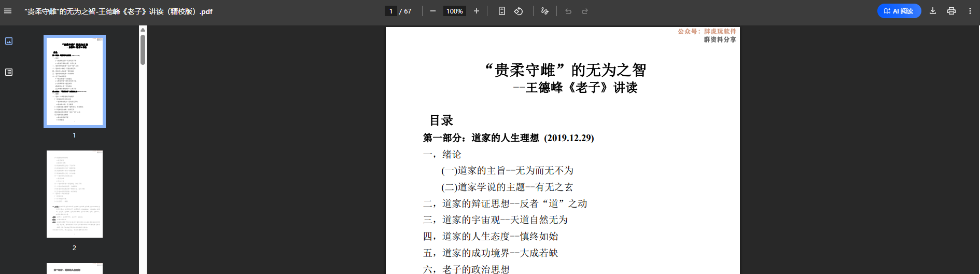980x274 pixels.
Task: Click the thumbnail sidebar scrollbar thumb
Action: [143, 50]
